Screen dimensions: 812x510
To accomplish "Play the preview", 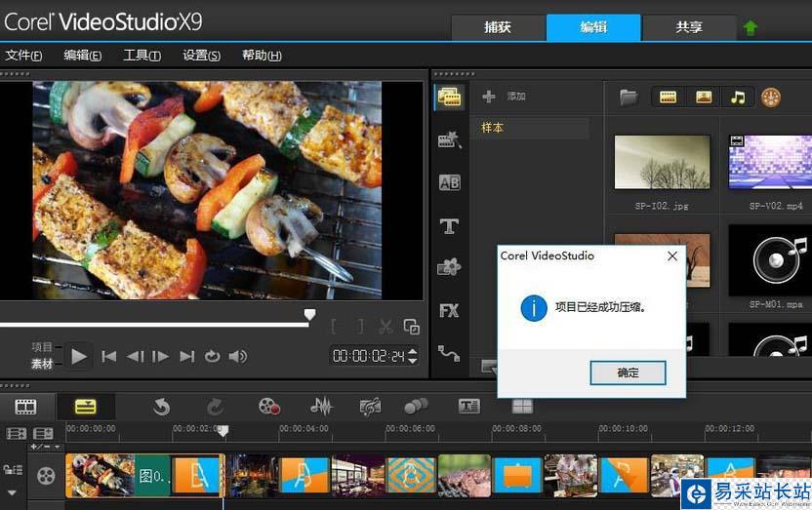I will (x=79, y=356).
